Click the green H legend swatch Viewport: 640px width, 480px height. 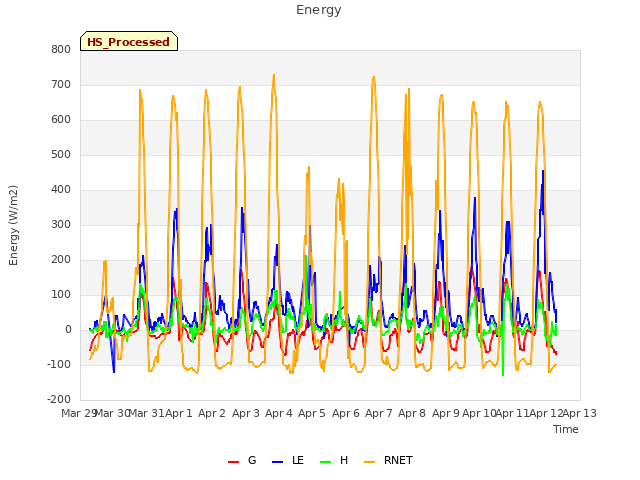click(326, 462)
